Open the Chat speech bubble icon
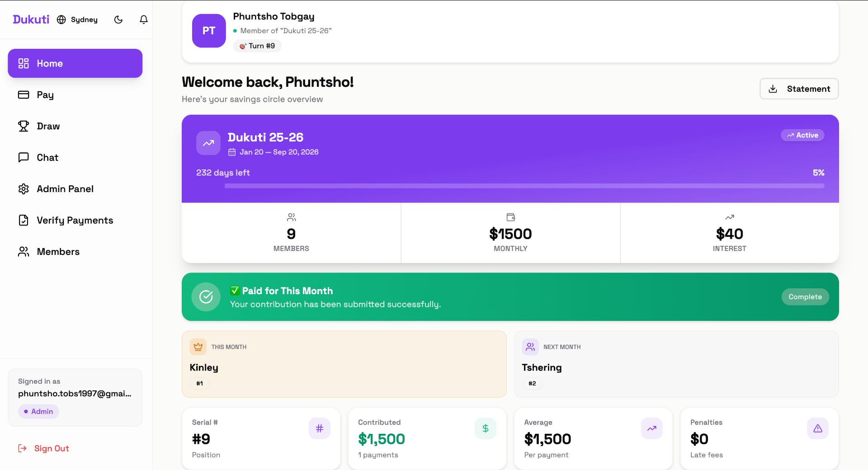Viewport: 868px width, 470px height. point(24,157)
